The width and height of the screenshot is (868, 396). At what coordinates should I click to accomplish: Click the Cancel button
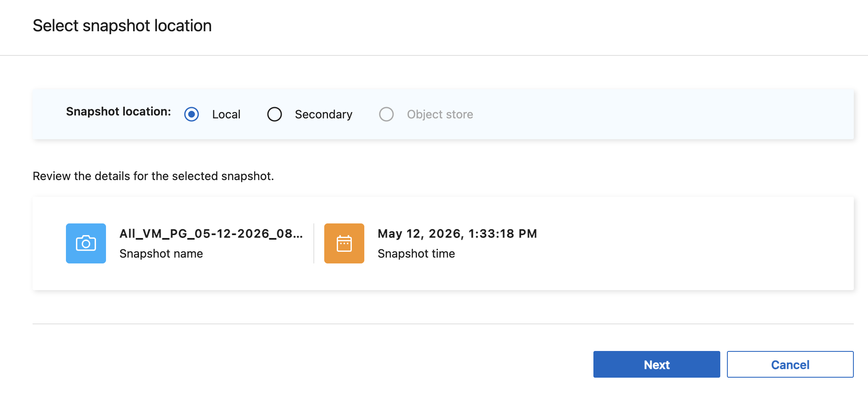coord(790,364)
